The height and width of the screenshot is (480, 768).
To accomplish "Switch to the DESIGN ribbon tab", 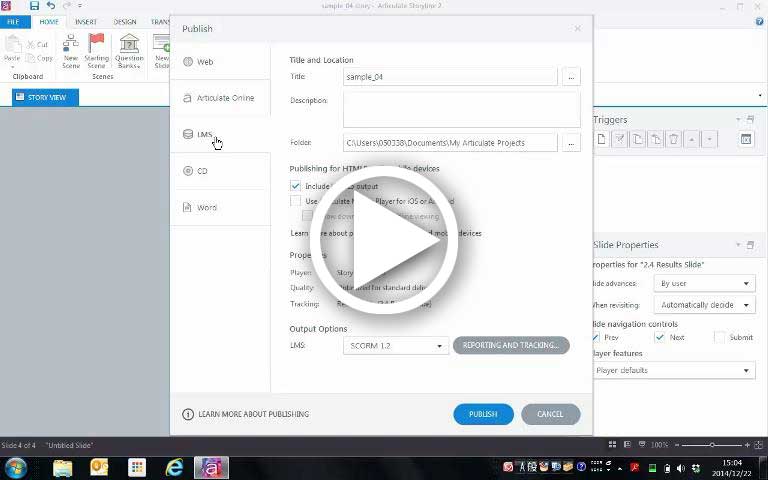I will click(x=125, y=22).
